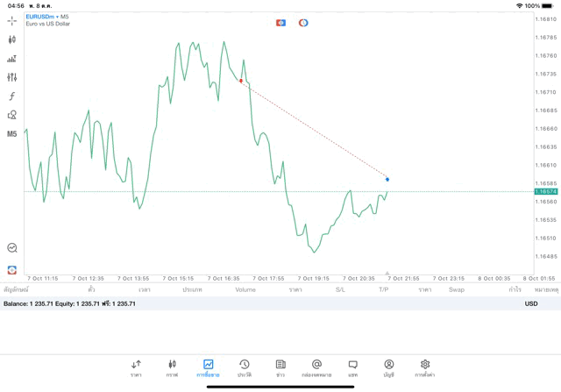Open the M5 timeframe selector
This screenshot has height=392, width=561.
pos(11,134)
